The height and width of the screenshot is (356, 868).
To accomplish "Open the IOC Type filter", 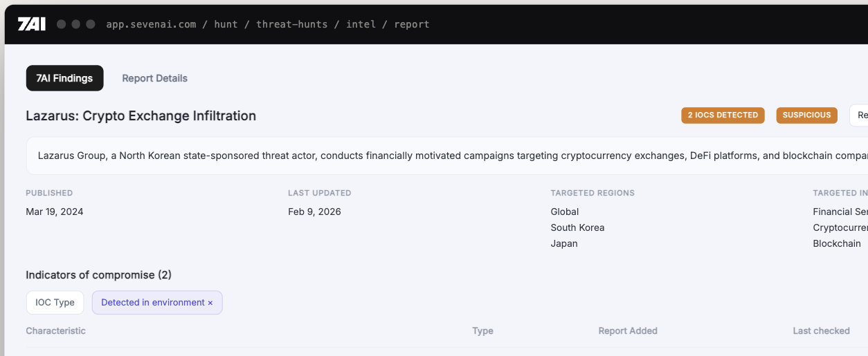I will tap(55, 303).
